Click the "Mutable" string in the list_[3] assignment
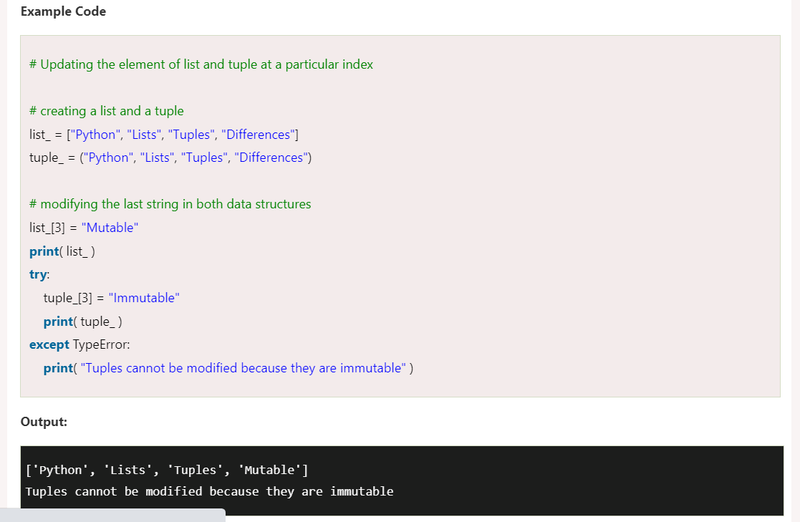The height and width of the screenshot is (522, 800). tap(109, 227)
